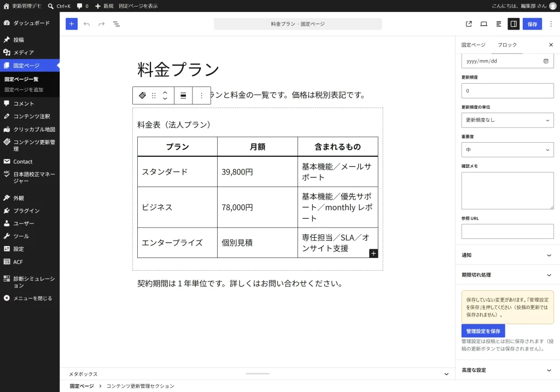Click the 参照 URL input field

click(507, 231)
